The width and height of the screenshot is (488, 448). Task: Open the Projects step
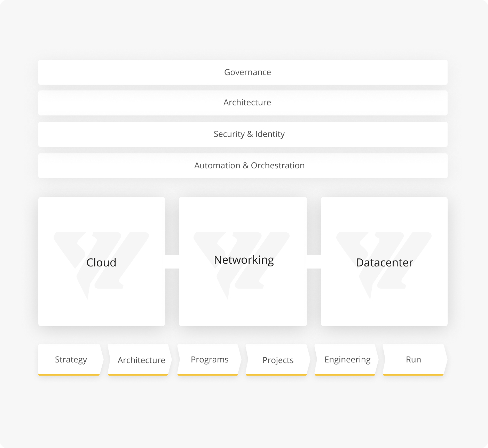(278, 360)
